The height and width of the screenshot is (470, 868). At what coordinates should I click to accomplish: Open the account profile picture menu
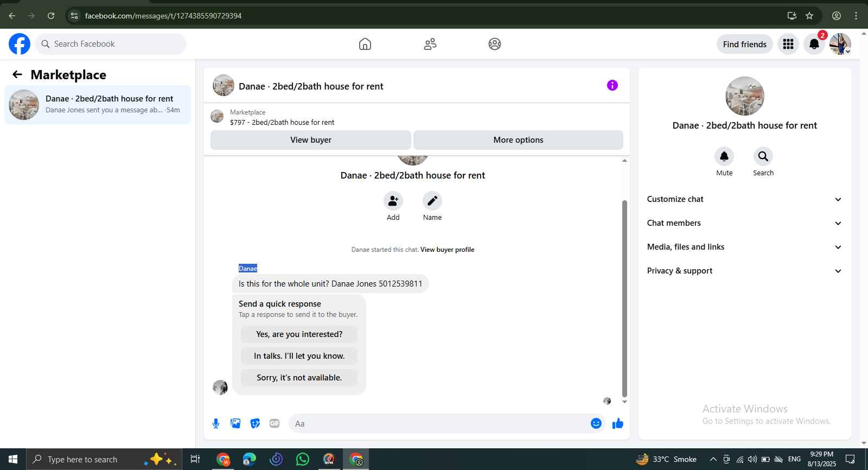pyautogui.click(x=840, y=44)
